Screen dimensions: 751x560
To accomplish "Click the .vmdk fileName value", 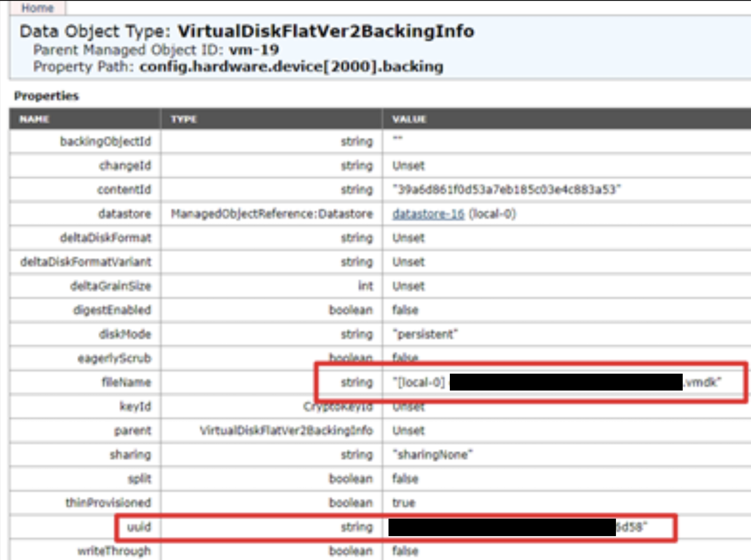I will (x=702, y=382).
